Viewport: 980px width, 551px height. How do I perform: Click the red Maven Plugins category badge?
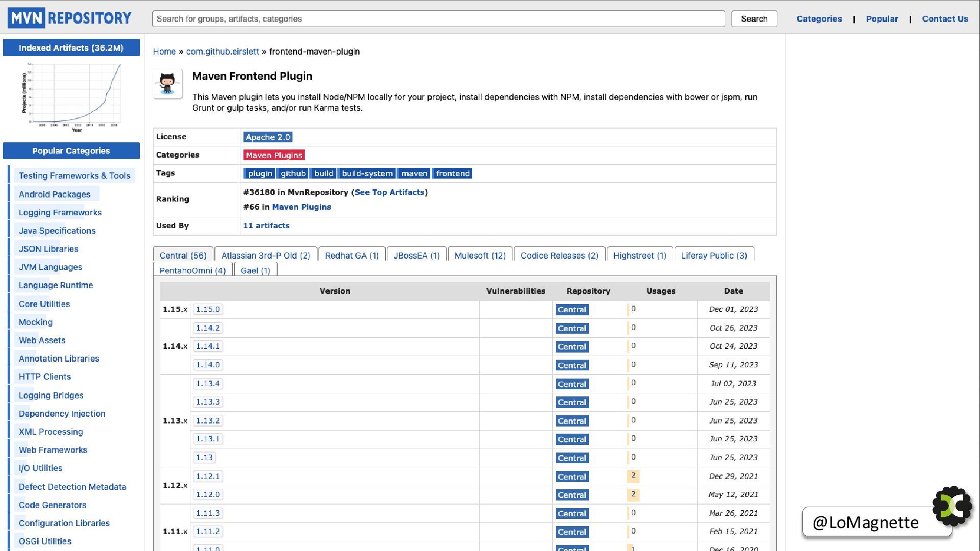274,155
